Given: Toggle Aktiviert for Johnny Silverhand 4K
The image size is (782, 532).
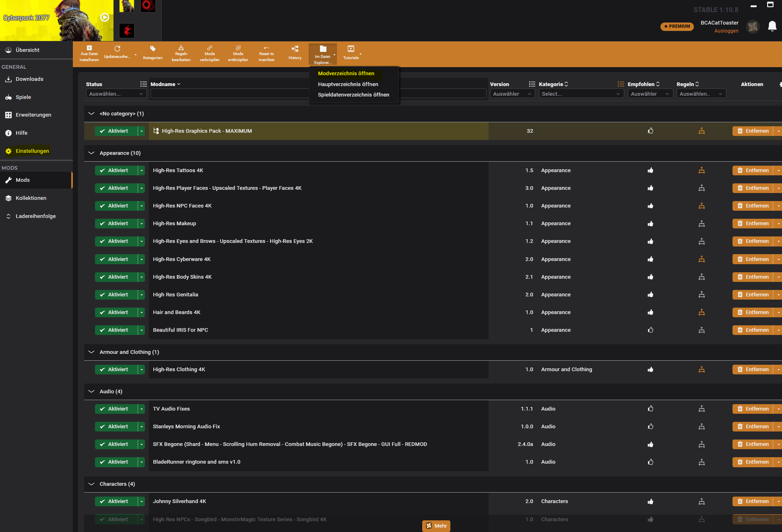Looking at the screenshot, I should (116, 501).
